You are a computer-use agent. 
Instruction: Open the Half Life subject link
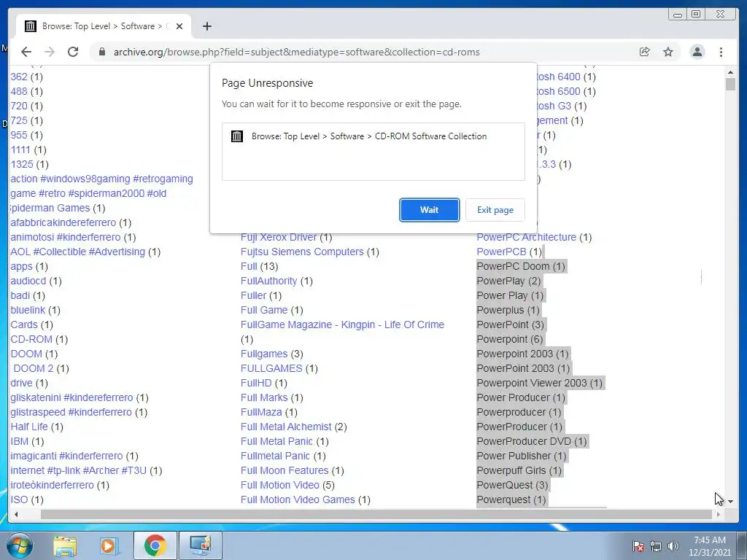coord(29,427)
